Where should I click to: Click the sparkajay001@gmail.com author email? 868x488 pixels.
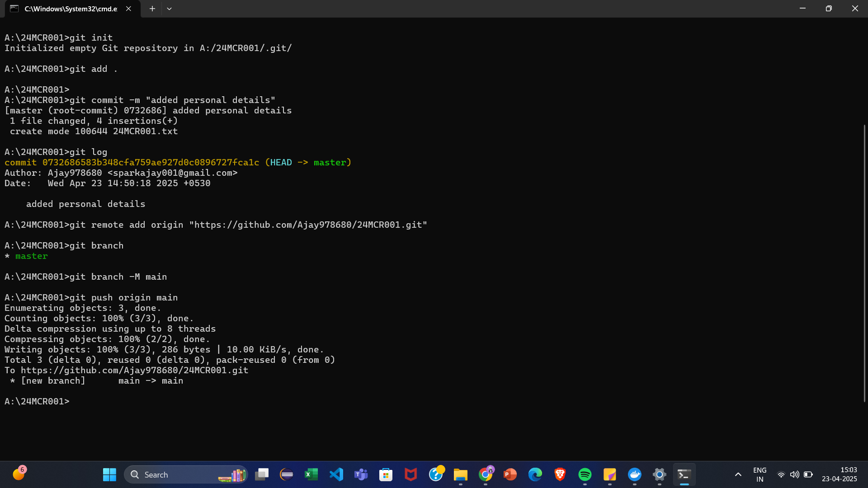(172, 173)
